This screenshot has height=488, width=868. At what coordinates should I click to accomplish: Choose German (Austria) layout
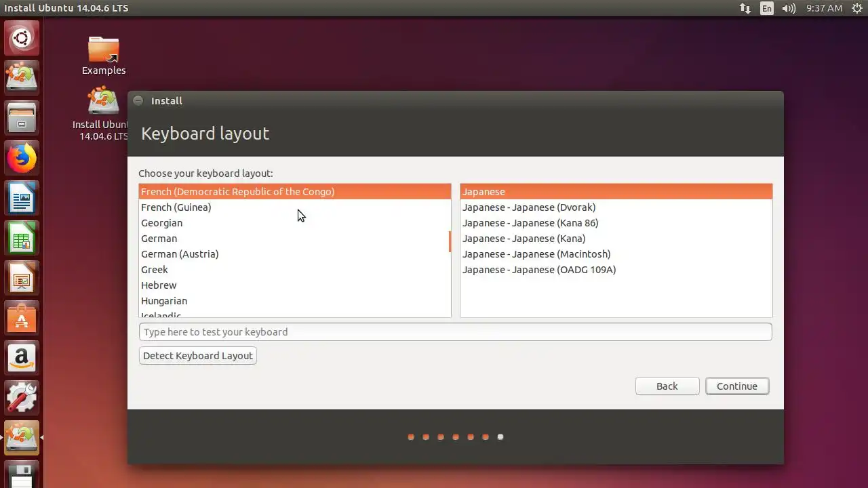[x=294, y=254]
